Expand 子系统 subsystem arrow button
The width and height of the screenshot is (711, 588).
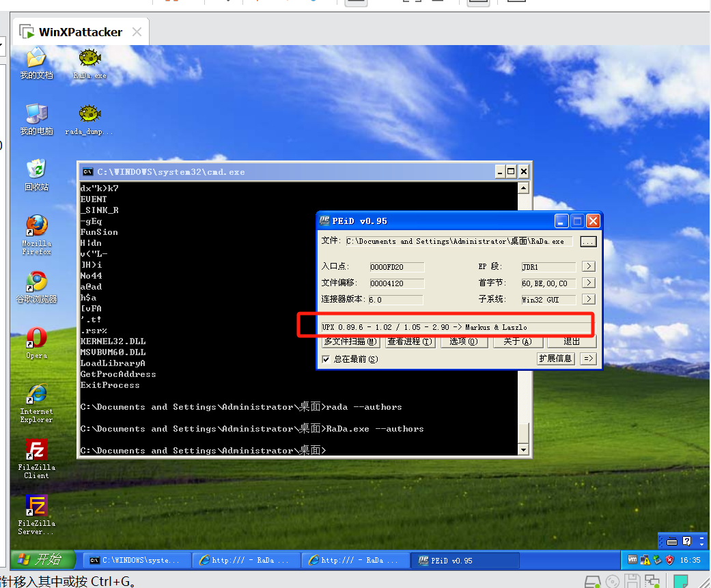[x=589, y=298]
